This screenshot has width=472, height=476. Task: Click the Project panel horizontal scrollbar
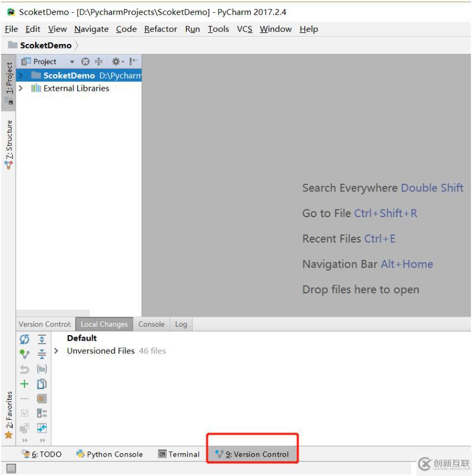(53, 313)
